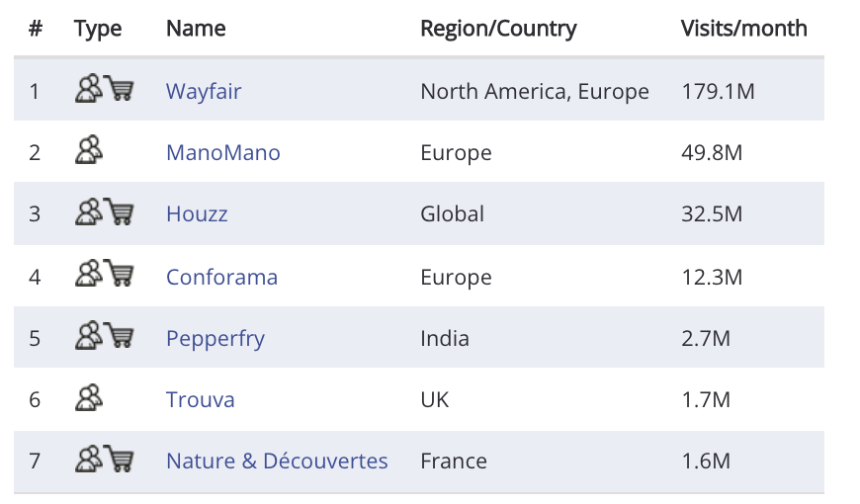Open the Wayfair link
This screenshot has width=860, height=504.
(x=204, y=92)
